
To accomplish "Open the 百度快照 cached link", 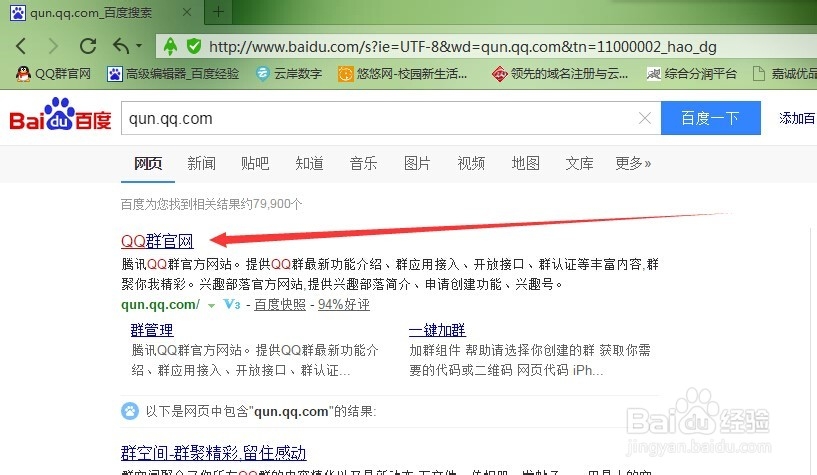I will click(x=280, y=305).
